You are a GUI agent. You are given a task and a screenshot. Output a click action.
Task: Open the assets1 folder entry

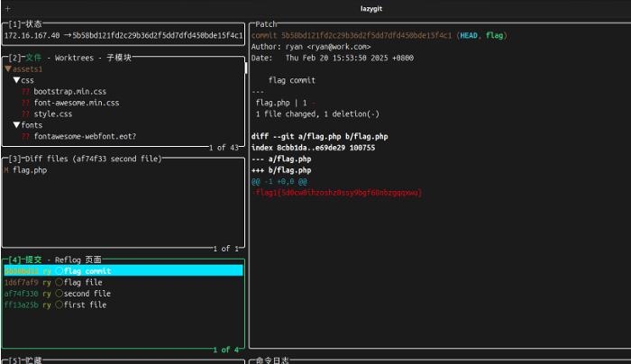(27, 68)
